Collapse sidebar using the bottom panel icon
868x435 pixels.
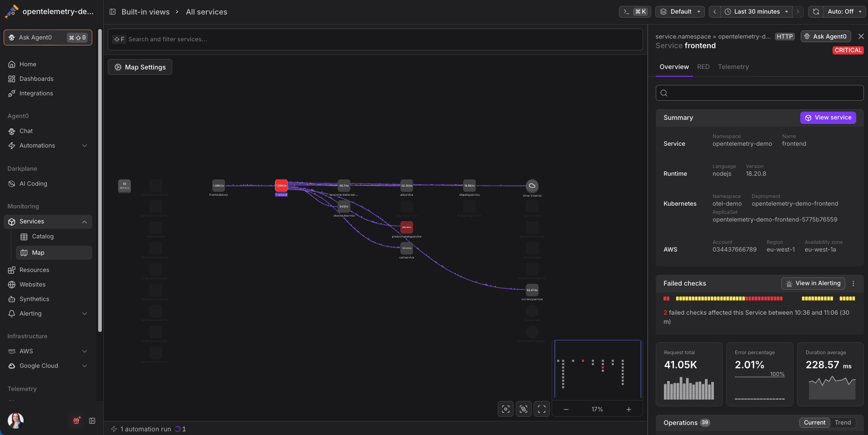[x=92, y=421]
